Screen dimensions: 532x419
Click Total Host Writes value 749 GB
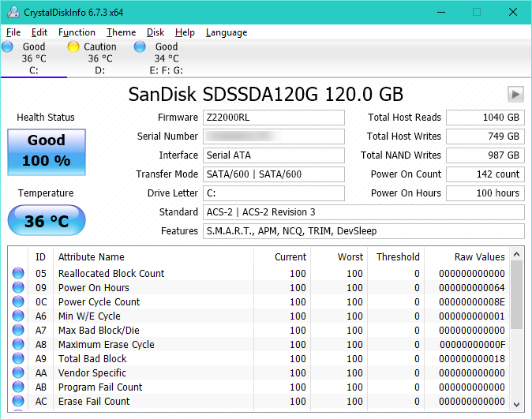pos(485,137)
